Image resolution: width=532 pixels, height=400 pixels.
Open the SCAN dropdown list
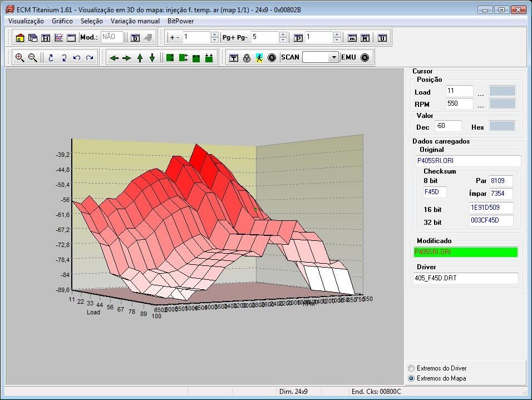pos(334,57)
